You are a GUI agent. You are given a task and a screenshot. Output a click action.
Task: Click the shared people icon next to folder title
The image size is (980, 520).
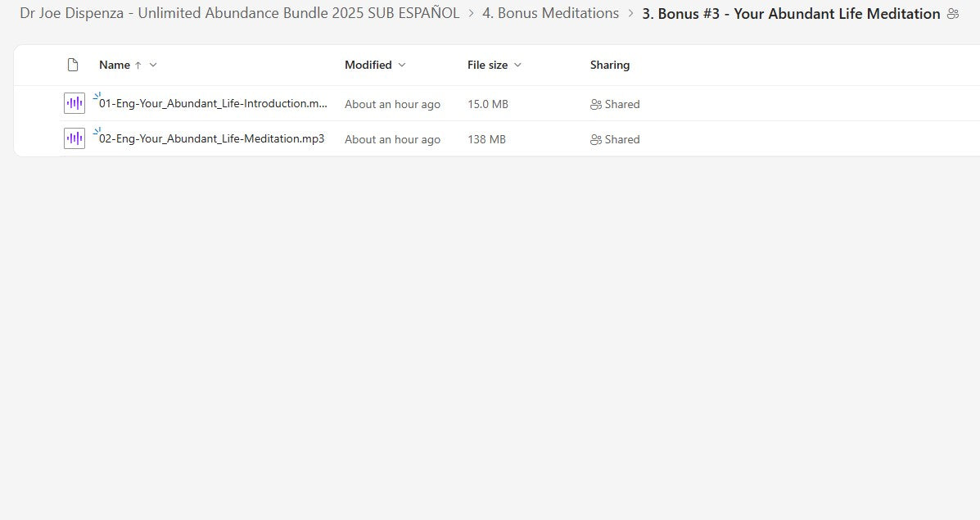(952, 13)
